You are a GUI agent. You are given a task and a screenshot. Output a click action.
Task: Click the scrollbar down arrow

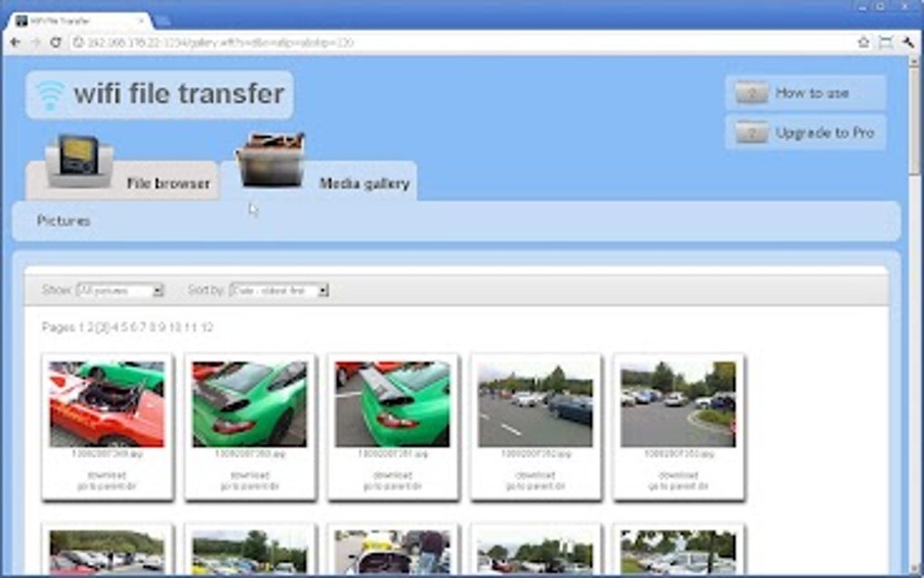pyautogui.click(x=914, y=569)
